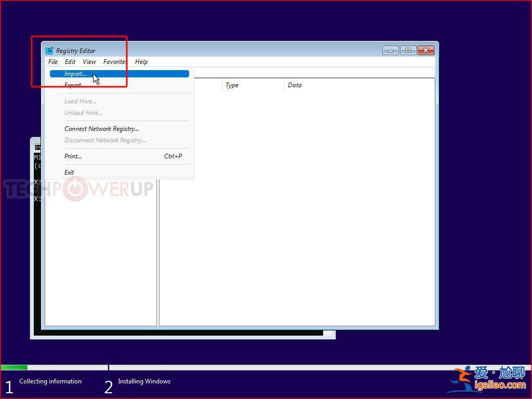Screen dimensions: 532x399
Task: Open the Edit menu
Action: 70,61
